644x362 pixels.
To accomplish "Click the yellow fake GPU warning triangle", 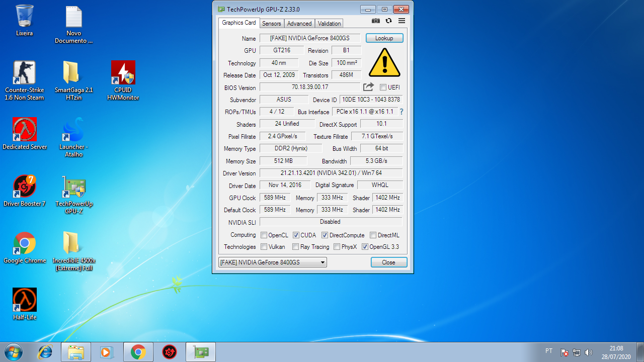I will 384,63.
